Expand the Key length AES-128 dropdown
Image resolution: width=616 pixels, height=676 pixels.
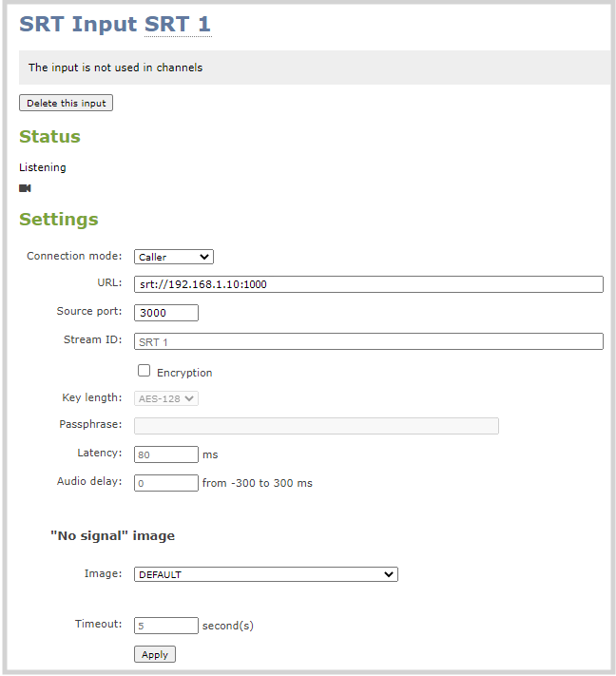166,398
